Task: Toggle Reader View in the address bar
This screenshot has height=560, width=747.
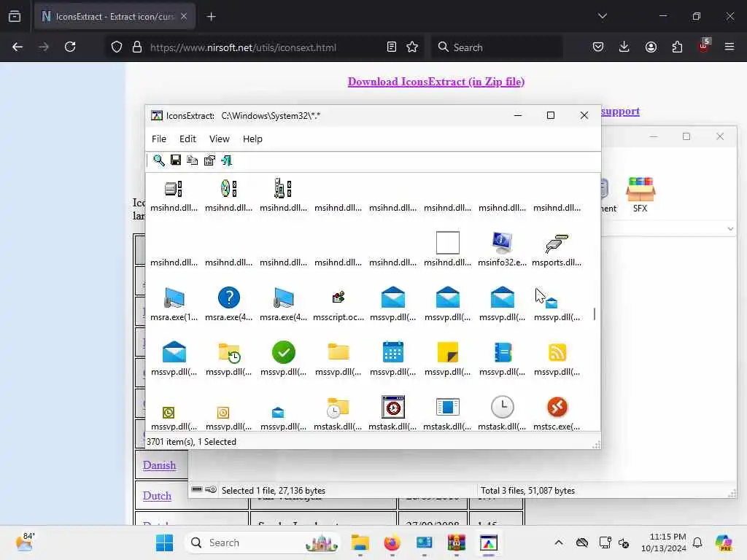Action: click(391, 47)
